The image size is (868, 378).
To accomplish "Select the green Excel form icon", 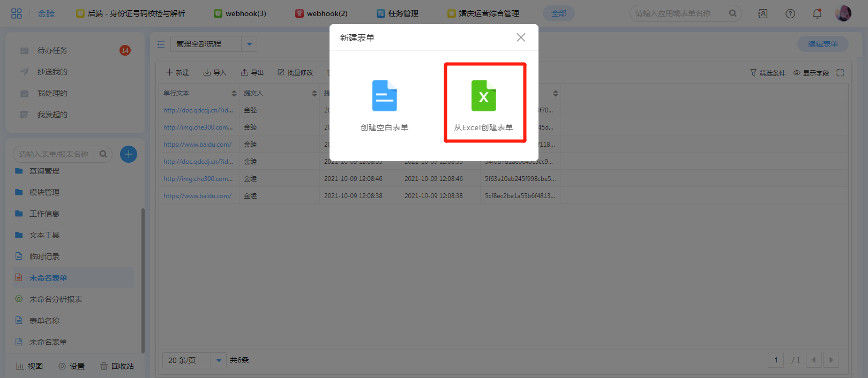I will click(483, 96).
